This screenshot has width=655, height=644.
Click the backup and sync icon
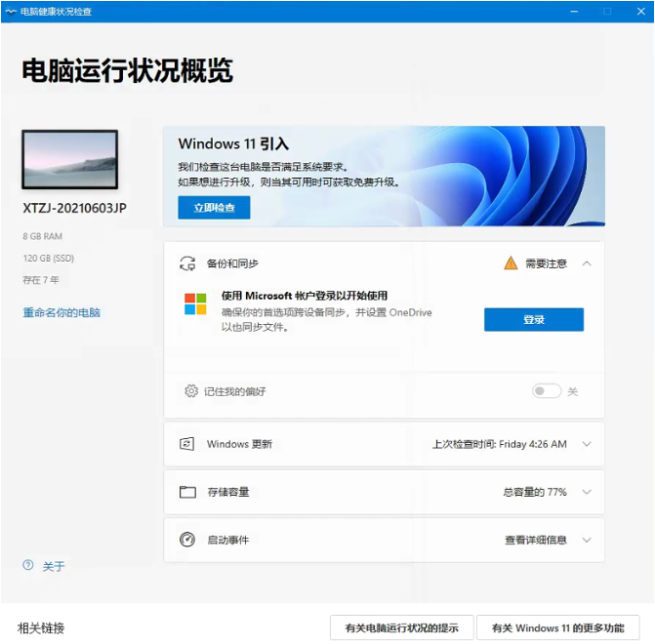click(x=187, y=263)
